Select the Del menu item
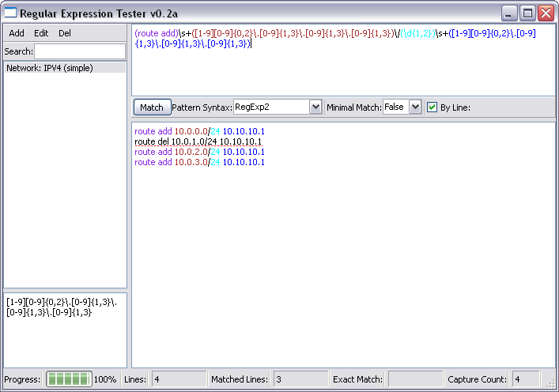Viewport: 559px width, 392px height. (x=65, y=33)
